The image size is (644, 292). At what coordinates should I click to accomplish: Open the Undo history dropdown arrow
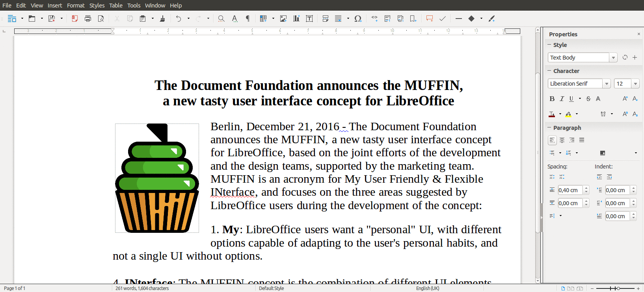[x=188, y=19]
